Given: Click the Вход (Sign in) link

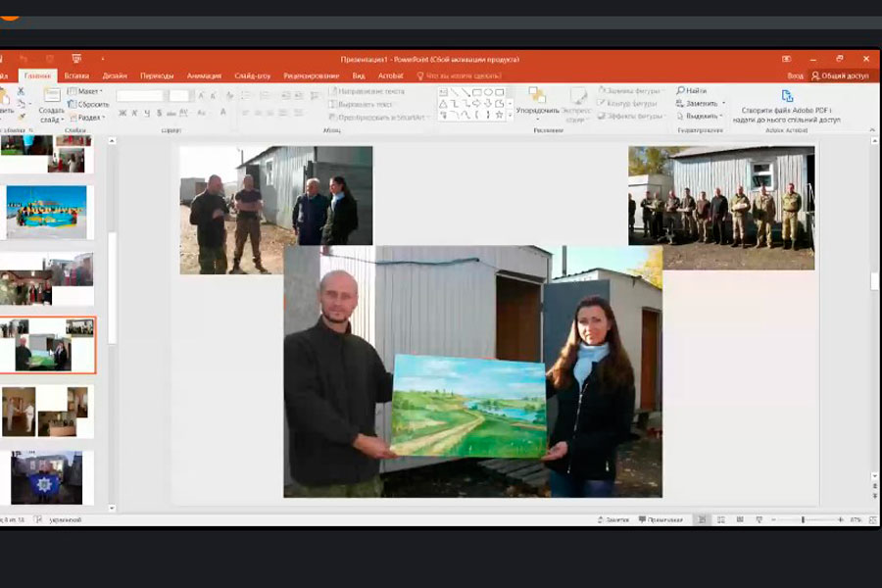Looking at the screenshot, I should coord(795,75).
